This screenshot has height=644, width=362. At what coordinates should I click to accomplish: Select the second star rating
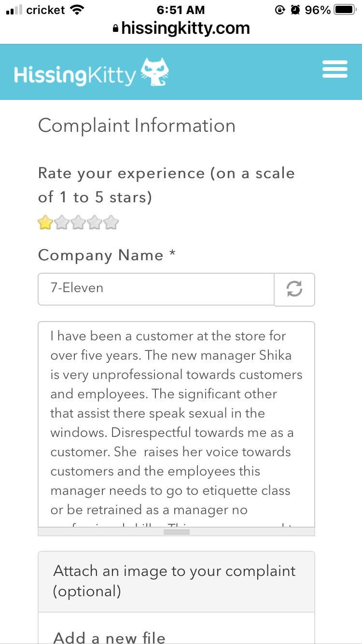61,222
